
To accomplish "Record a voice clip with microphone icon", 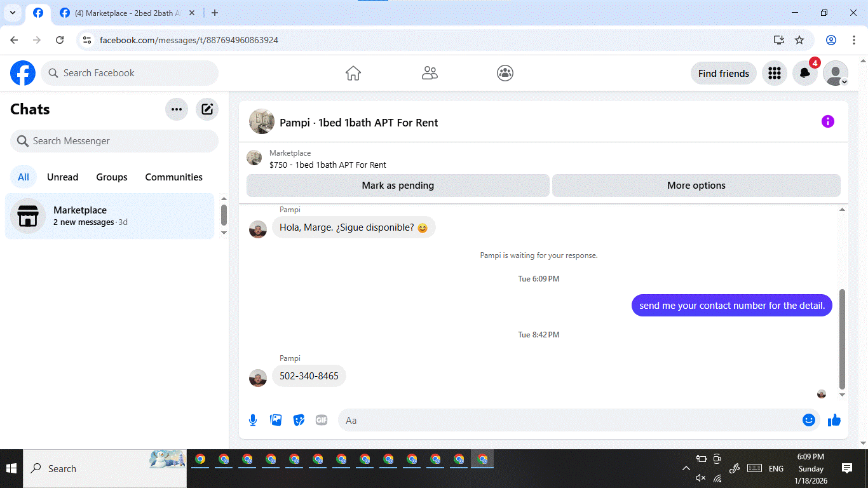I will tap(253, 420).
